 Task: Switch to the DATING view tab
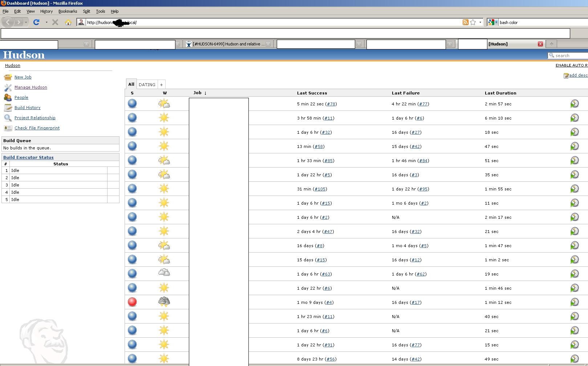click(x=147, y=84)
